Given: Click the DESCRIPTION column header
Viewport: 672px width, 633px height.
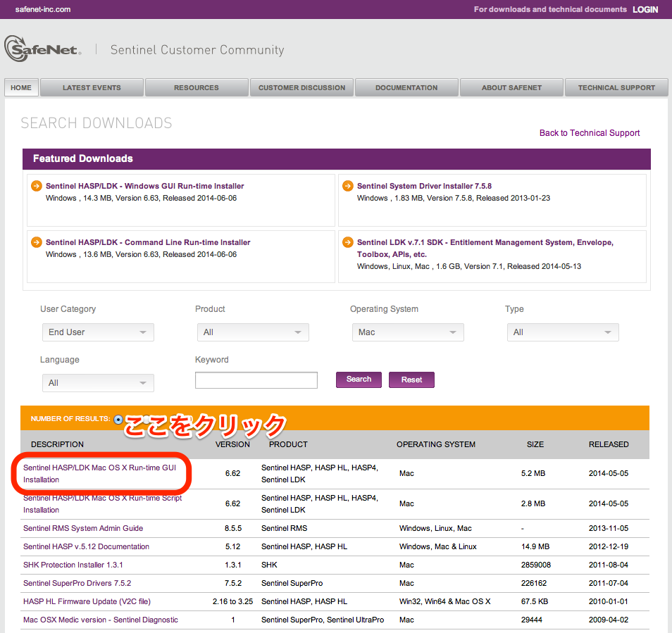Looking at the screenshot, I should click(58, 444).
